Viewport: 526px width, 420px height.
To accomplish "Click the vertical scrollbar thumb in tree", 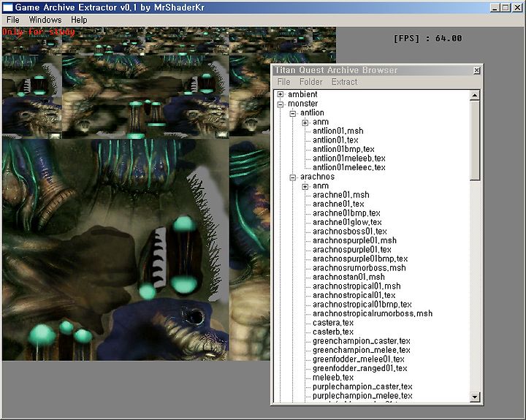I will (x=474, y=140).
